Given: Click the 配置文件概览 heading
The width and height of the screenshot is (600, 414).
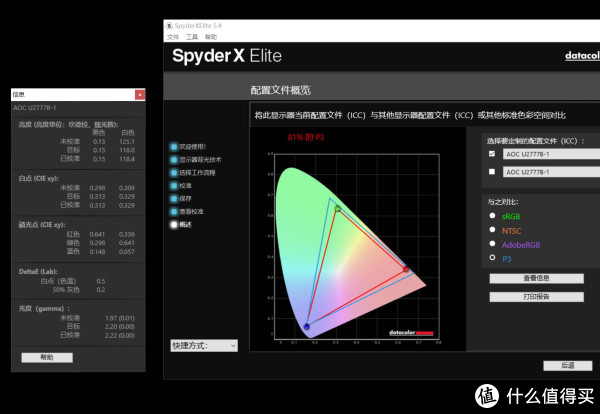Looking at the screenshot, I should tap(280, 90).
